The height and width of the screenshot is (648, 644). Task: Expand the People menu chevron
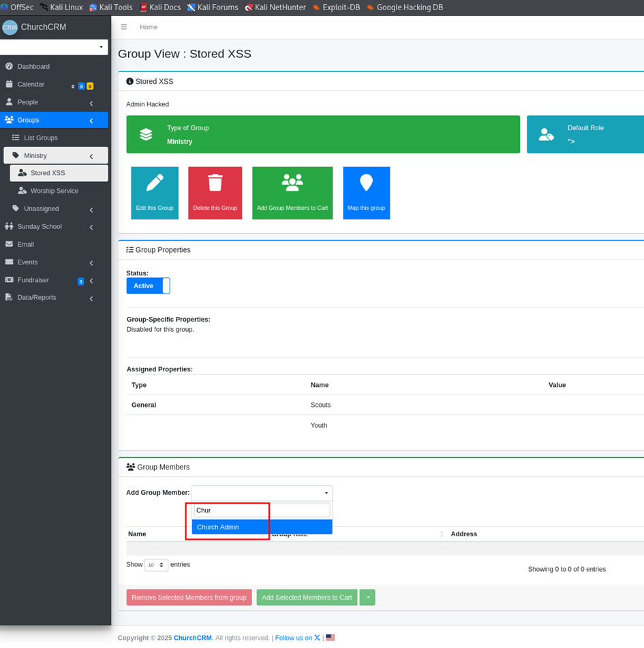tap(91, 103)
